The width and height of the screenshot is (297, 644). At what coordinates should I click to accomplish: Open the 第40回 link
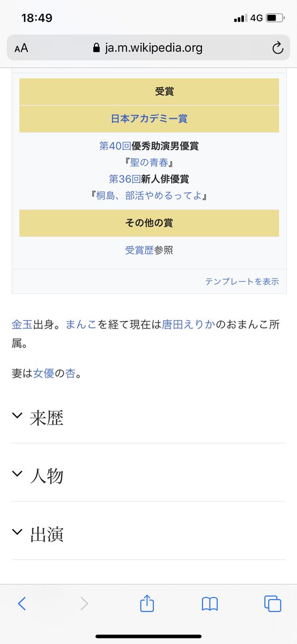115,146
